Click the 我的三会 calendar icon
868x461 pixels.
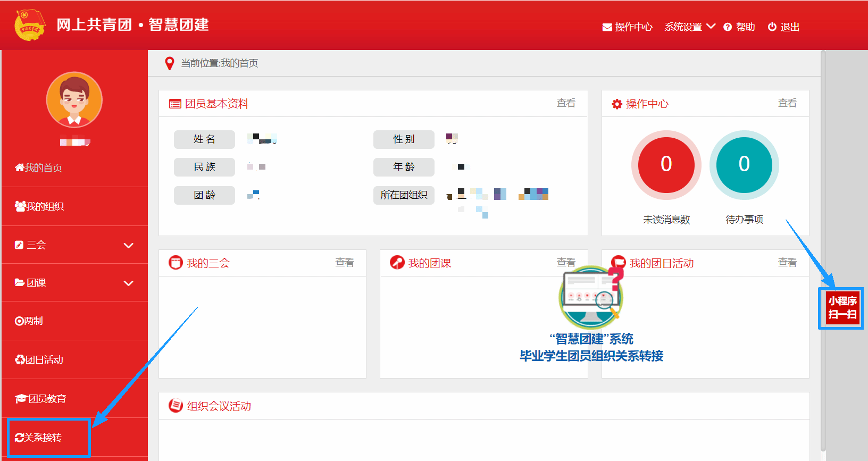pos(176,263)
